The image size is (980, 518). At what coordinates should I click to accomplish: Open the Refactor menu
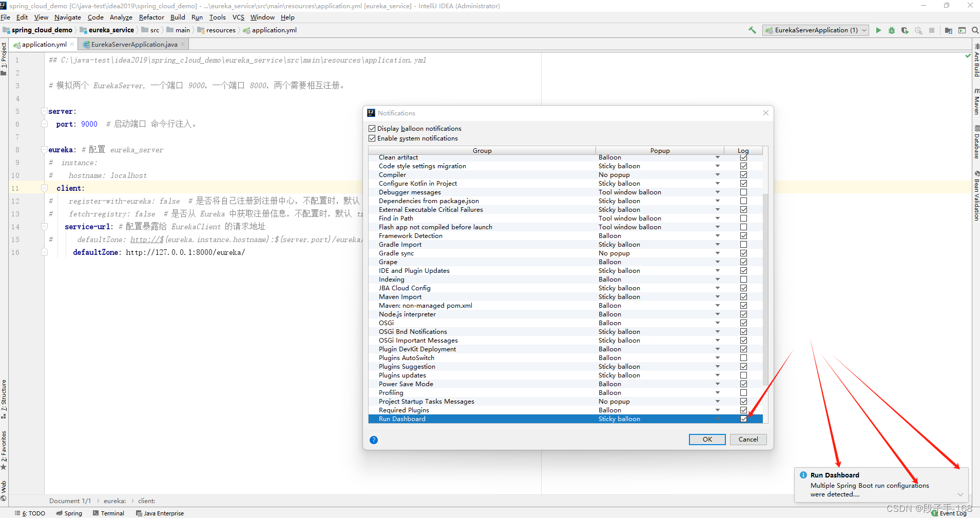[151, 17]
